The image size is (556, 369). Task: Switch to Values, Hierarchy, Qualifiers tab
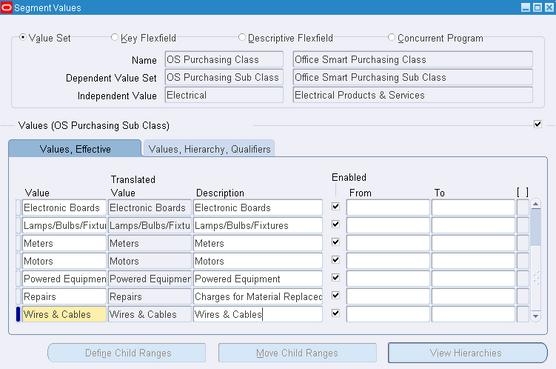pyautogui.click(x=209, y=149)
